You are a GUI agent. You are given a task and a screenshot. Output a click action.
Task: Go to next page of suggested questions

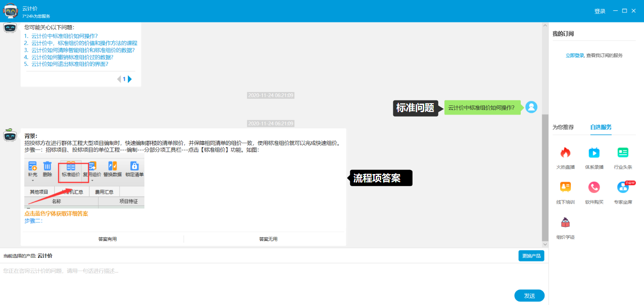130,79
